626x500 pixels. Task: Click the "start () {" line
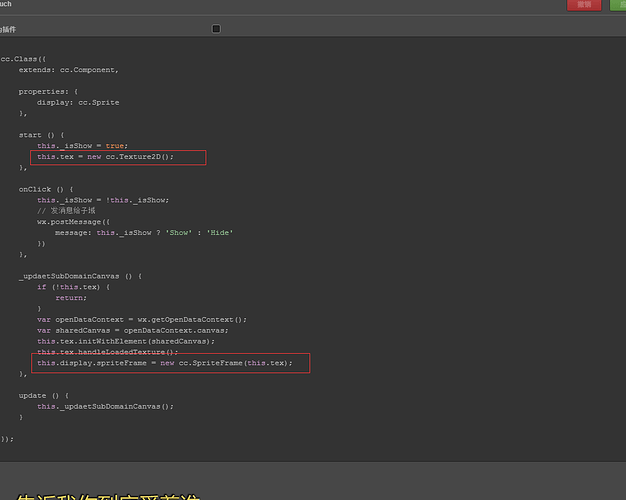click(42, 135)
